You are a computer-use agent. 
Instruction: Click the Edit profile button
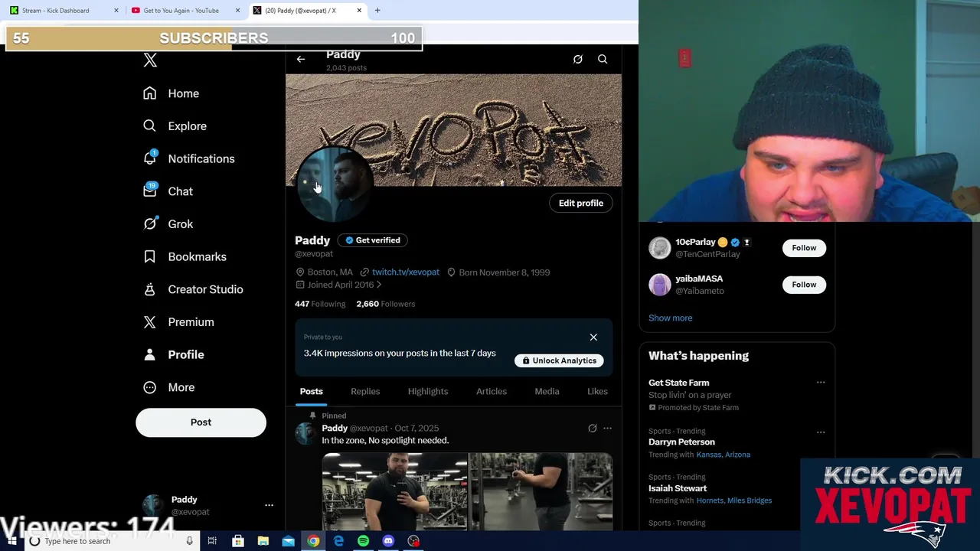pos(581,203)
